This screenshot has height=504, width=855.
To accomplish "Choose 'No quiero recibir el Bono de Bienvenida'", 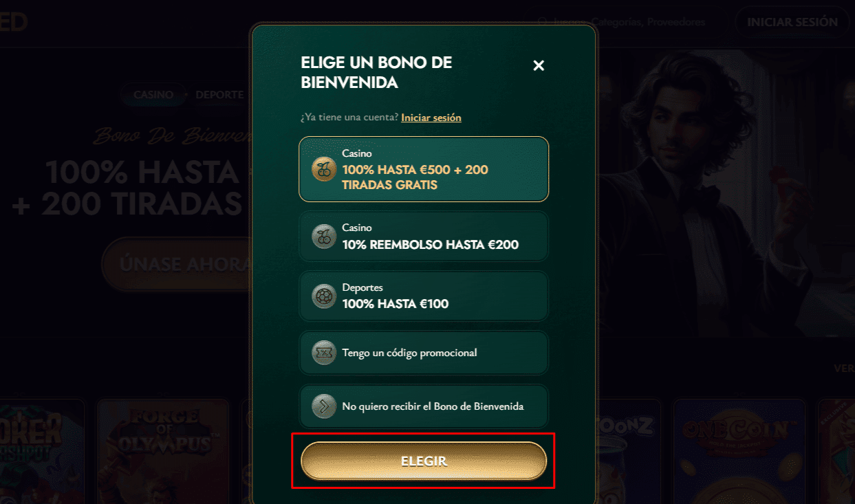I will point(424,406).
